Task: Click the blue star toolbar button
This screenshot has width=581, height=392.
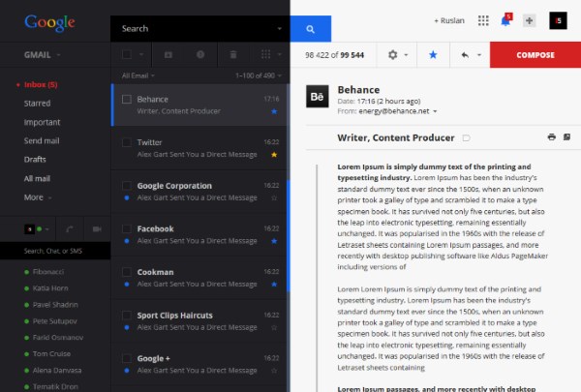Action: point(433,55)
